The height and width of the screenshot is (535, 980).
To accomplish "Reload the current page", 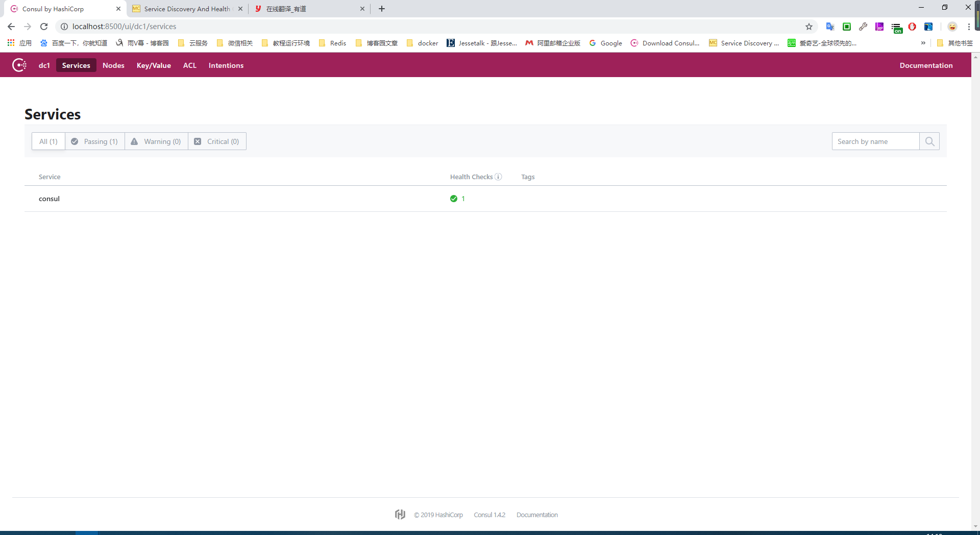I will tap(44, 27).
